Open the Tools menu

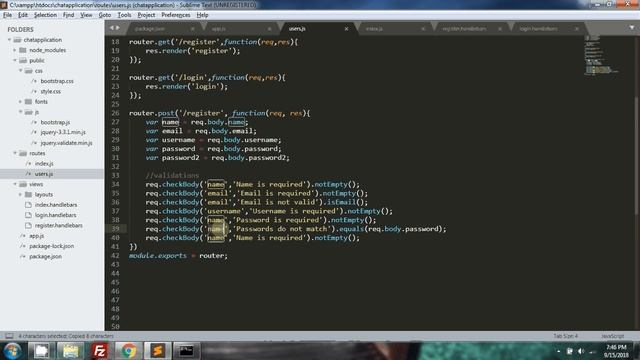124,15
